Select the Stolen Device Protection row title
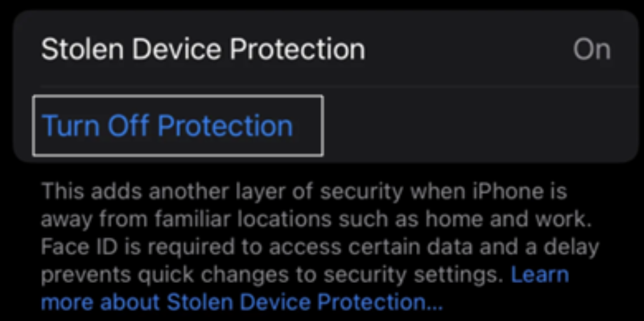 point(203,49)
